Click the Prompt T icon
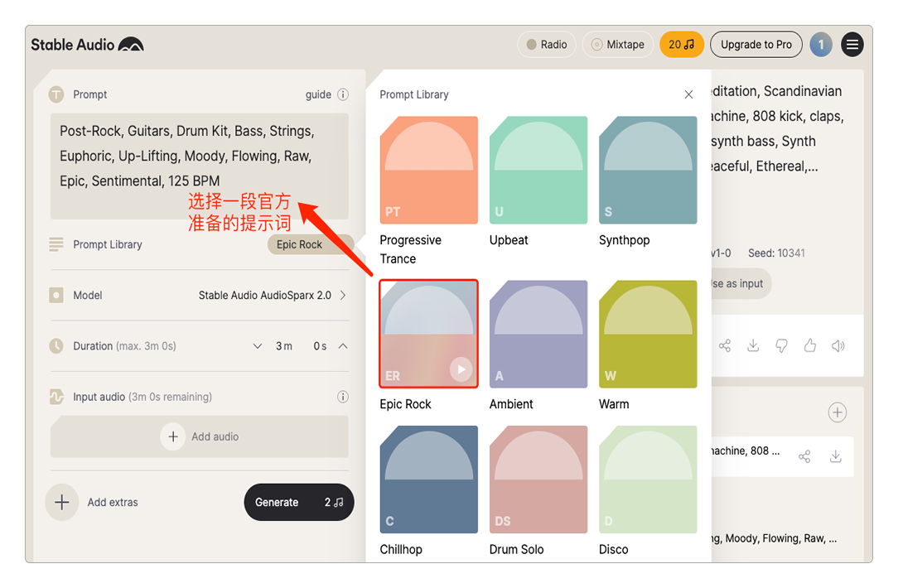This screenshot has width=898, height=588. [x=56, y=94]
